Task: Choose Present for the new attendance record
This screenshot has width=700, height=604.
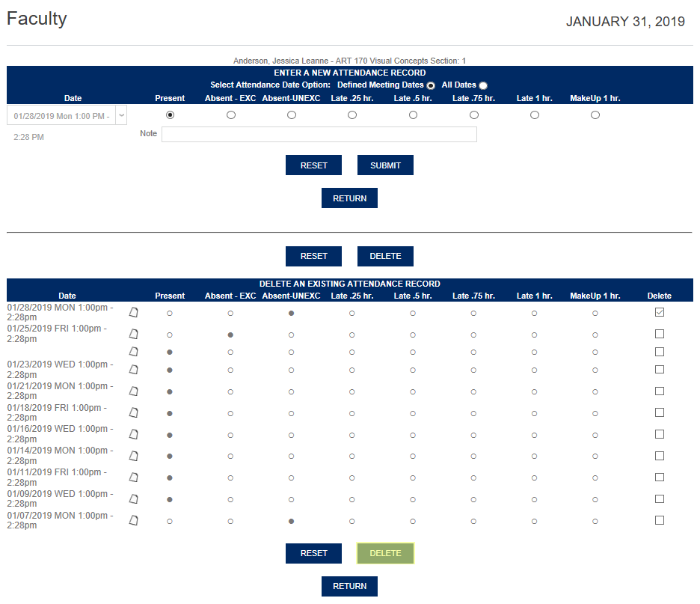Action: (170, 115)
